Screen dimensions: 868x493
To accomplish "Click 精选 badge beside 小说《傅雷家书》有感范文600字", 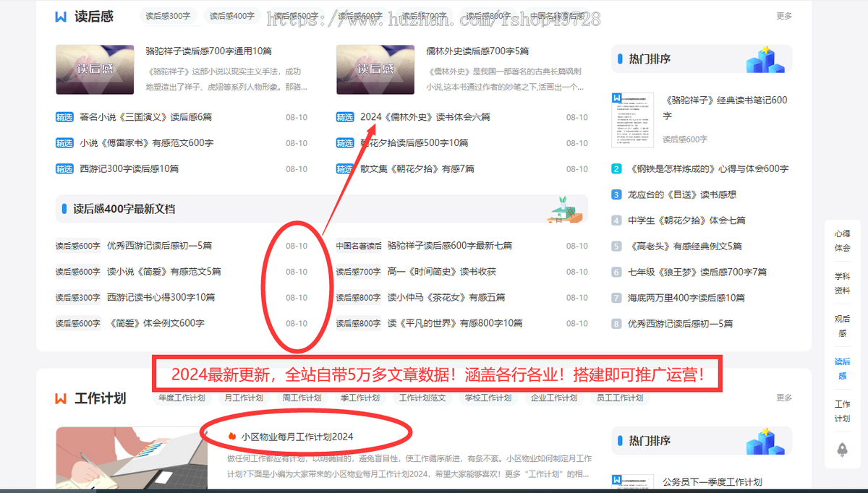I will [x=64, y=143].
